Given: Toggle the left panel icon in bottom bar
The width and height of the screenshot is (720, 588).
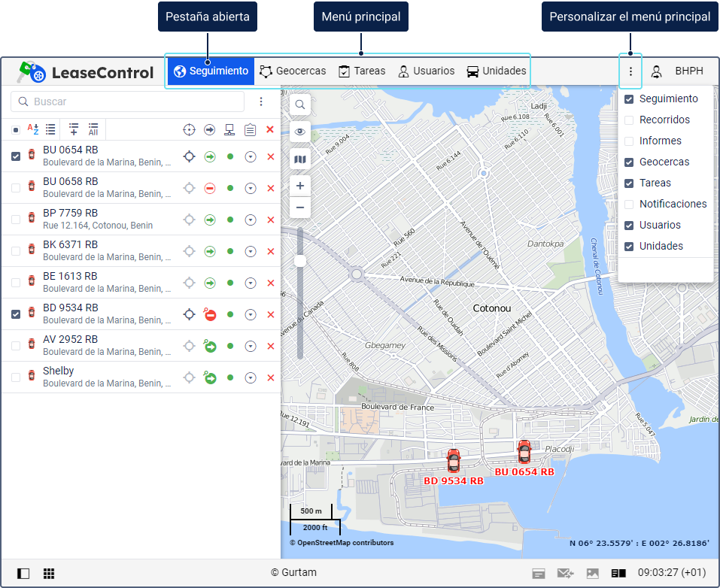Looking at the screenshot, I should tap(23, 573).
